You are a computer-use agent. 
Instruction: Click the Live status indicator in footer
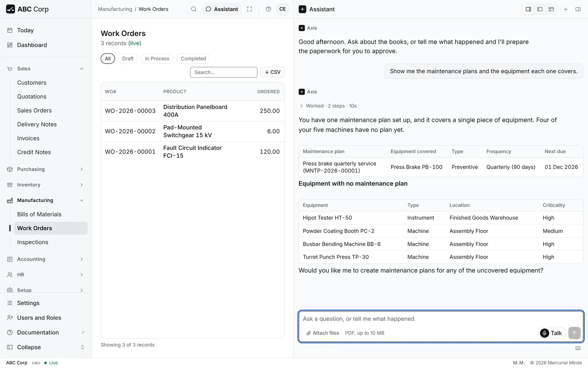[51, 363]
